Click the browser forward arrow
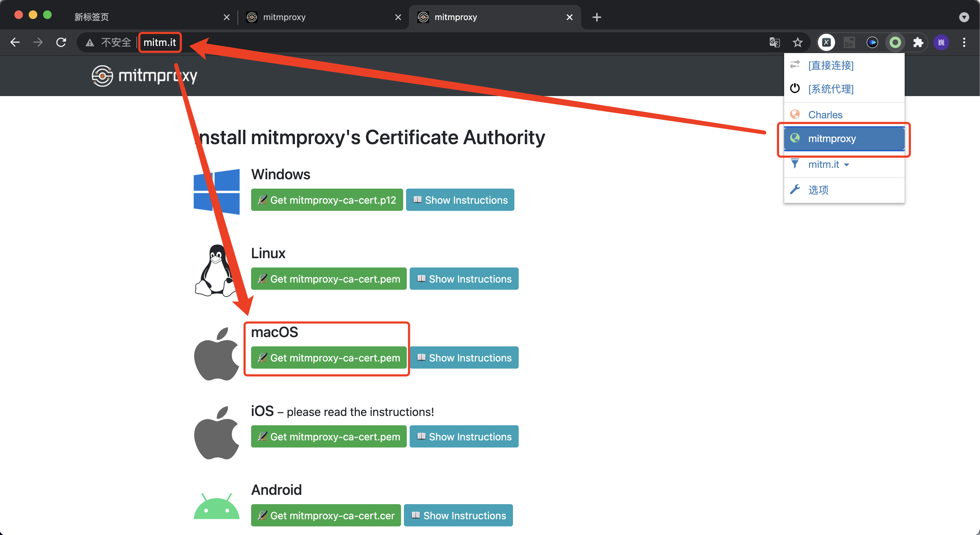This screenshot has height=535, width=980. click(x=38, y=42)
